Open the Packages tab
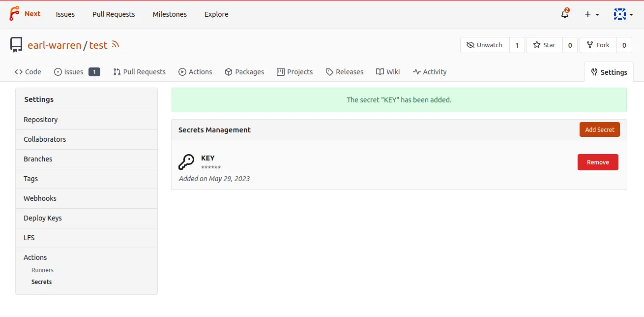The image size is (644, 317). tap(244, 72)
